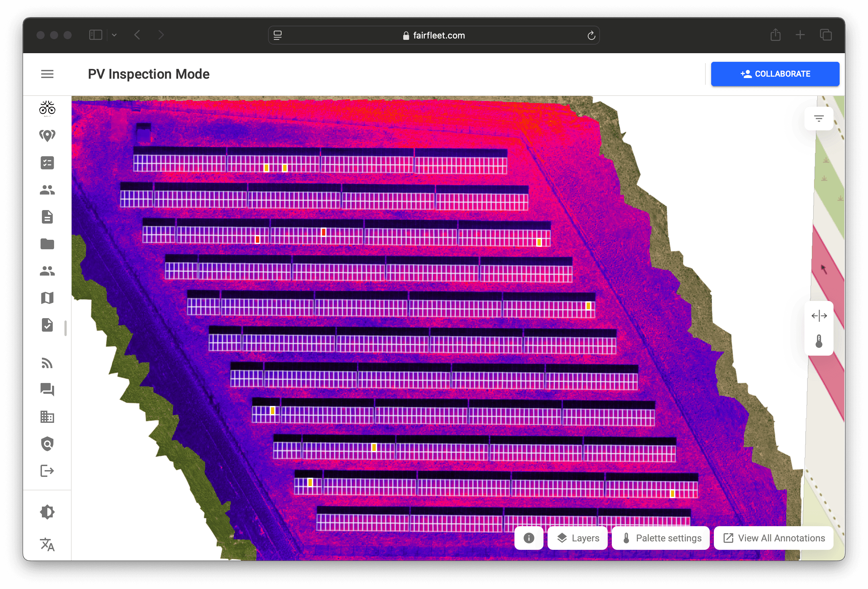
Task: Toggle the split compare view arrows
Action: 819,316
